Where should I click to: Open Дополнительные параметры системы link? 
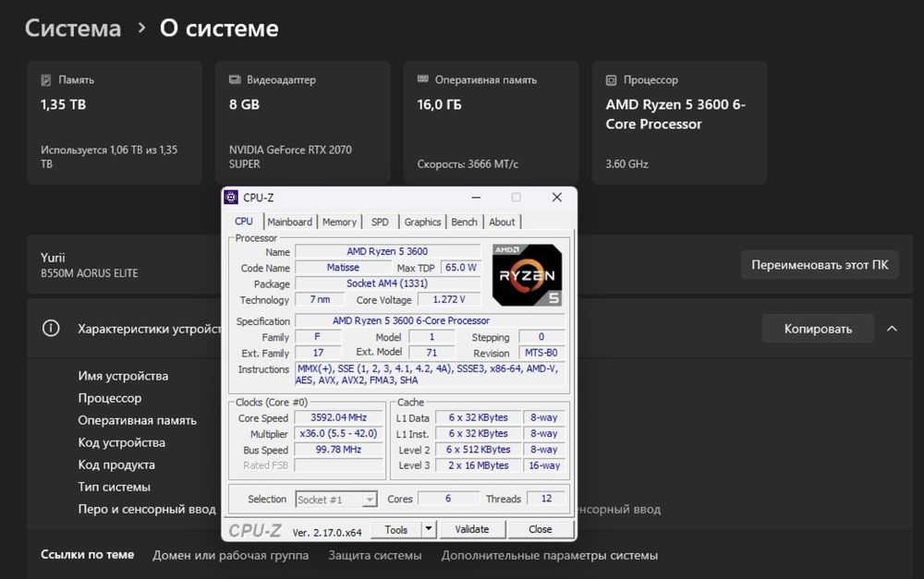(x=549, y=555)
